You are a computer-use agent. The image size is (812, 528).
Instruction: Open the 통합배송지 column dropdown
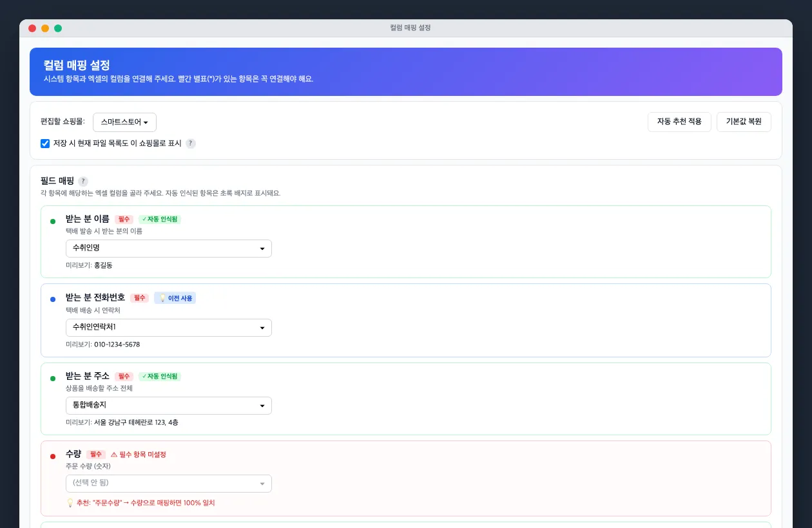(x=169, y=406)
